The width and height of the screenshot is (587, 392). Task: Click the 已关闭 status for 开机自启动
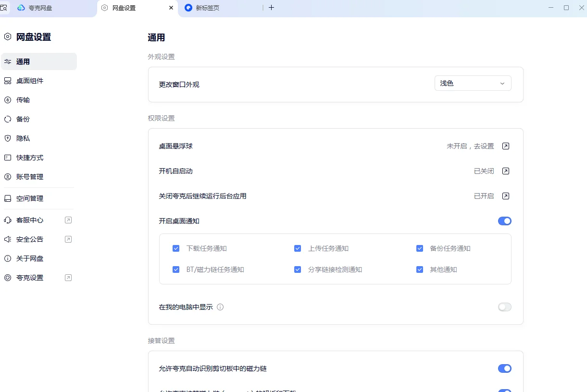click(484, 171)
